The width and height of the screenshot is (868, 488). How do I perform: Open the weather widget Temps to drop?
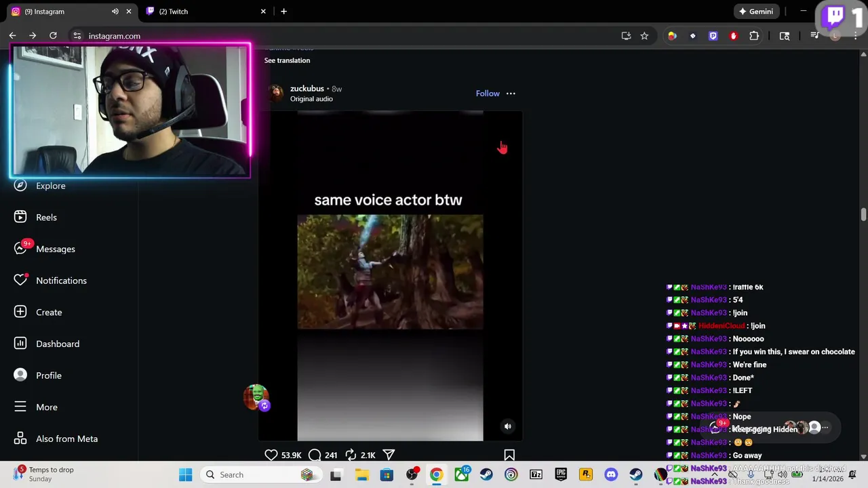tap(44, 474)
